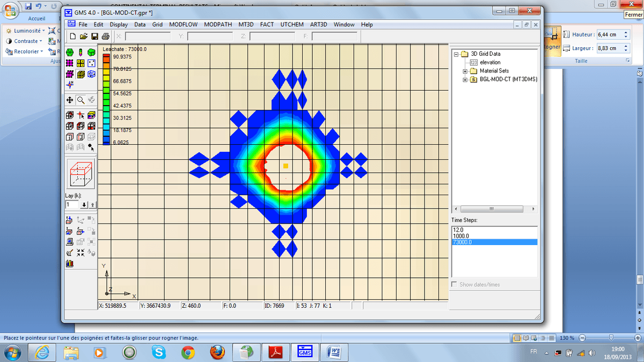Select the map module compass icon
Screen dimensions: 644x362
[x=70, y=85]
